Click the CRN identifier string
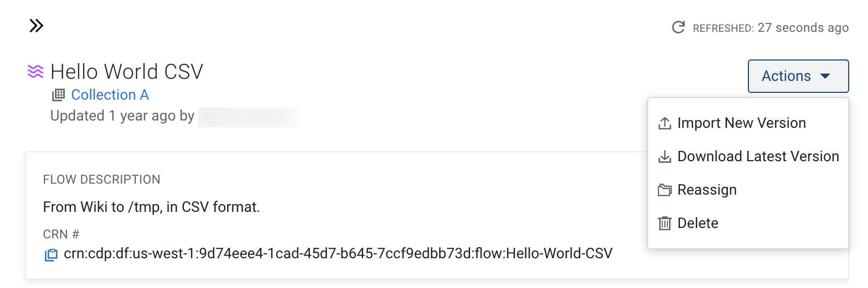 click(x=338, y=254)
